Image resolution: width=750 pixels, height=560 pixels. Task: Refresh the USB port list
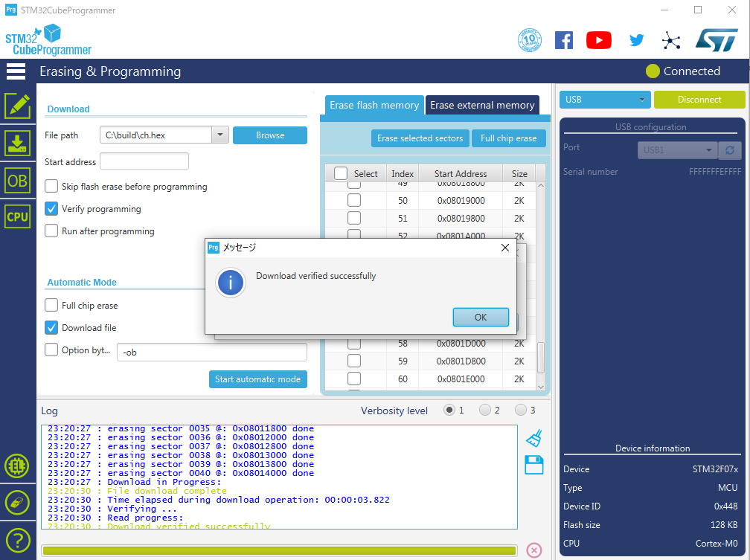(730, 150)
